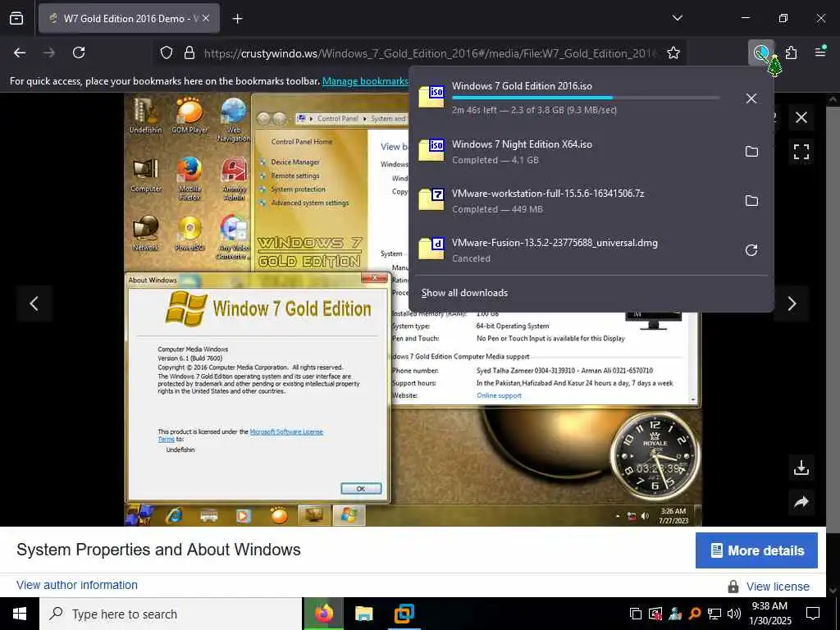The image size is (840, 630).
Task: Click the taskbar search box
Action: tap(171, 614)
